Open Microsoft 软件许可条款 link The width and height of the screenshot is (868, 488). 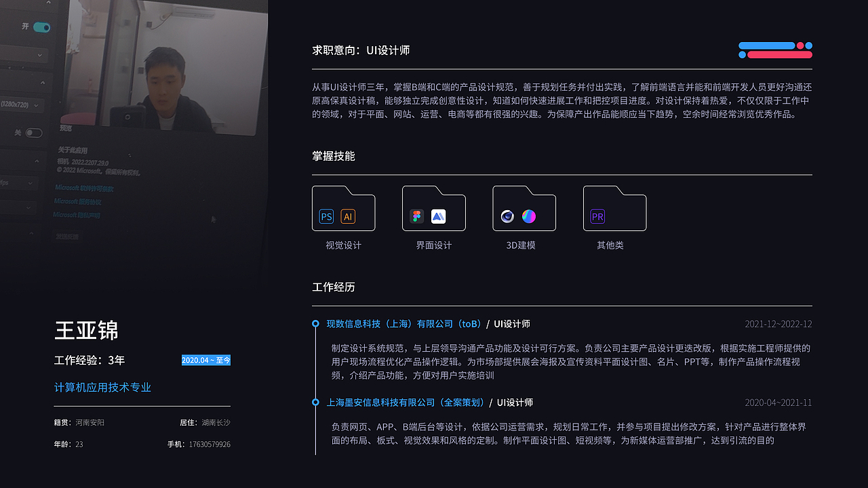[84, 188]
